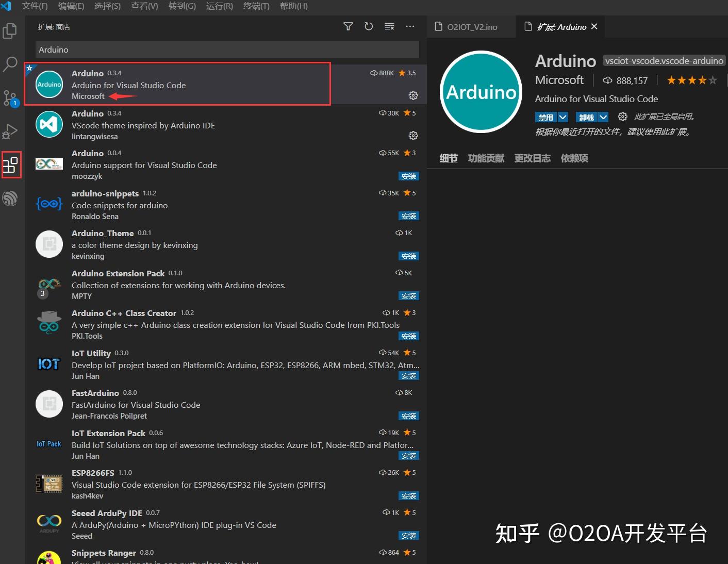The image size is (728, 564).
Task: Close the 扩展: Arduino editor tab
Action: (x=594, y=26)
